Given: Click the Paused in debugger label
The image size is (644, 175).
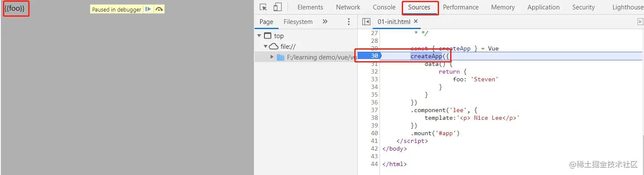Looking at the screenshot, I should point(116,9).
